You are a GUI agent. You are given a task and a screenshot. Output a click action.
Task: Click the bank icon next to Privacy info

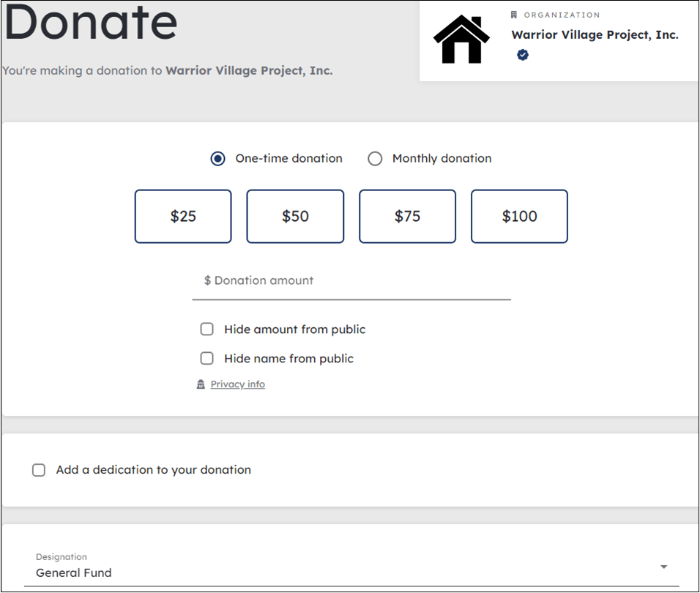tap(201, 384)
